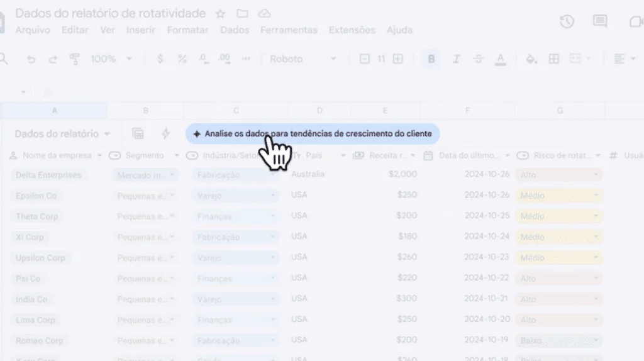Viewport: 644px width, 361px height.
Task: Toggle italic formatting
Action: pyautogui.click(x=456, y=59)
